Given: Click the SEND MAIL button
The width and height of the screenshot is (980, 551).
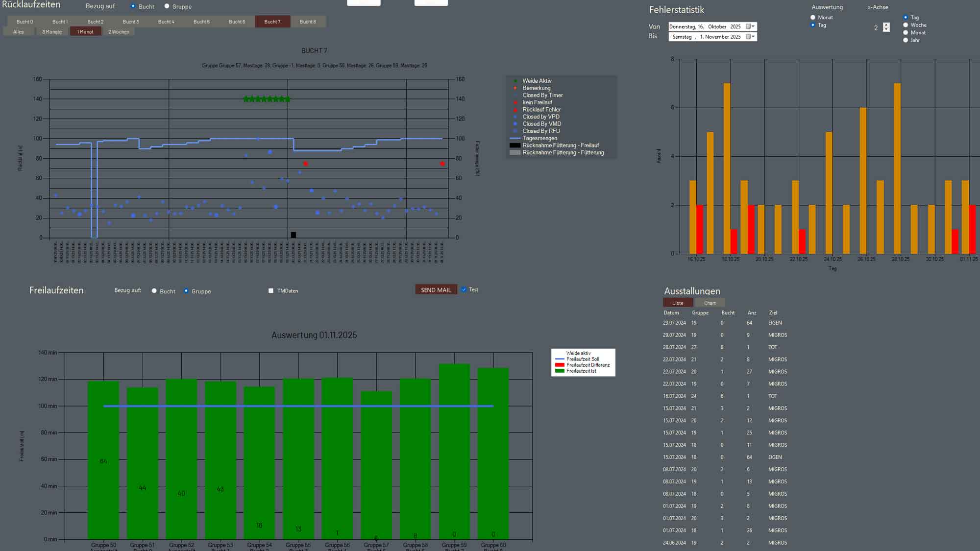Looking at the screenshot, I should 436,290.
